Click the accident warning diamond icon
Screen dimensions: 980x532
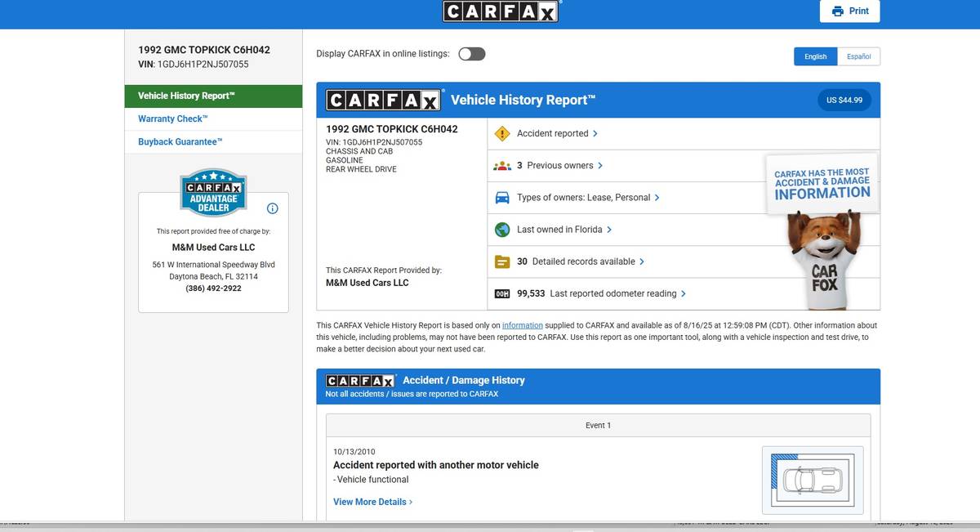502,133
